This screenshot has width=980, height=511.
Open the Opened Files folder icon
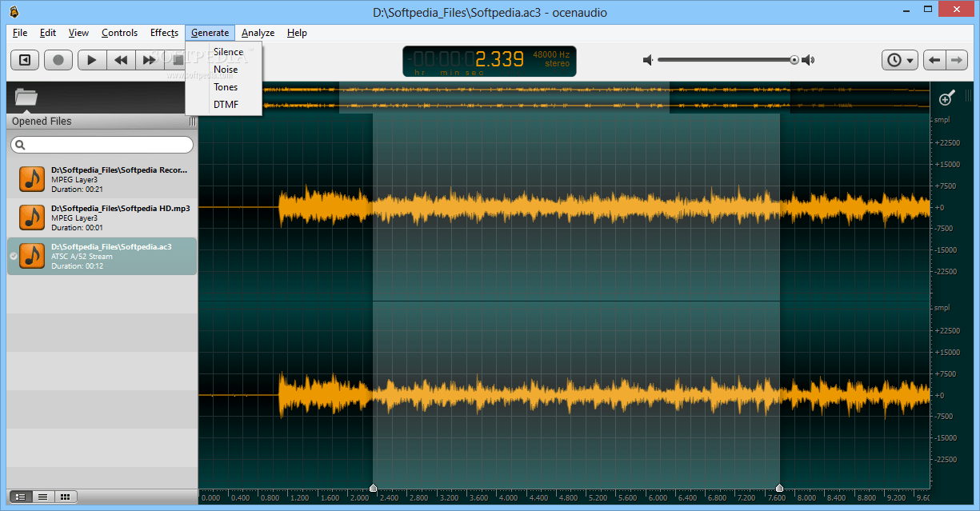(26, 98)
